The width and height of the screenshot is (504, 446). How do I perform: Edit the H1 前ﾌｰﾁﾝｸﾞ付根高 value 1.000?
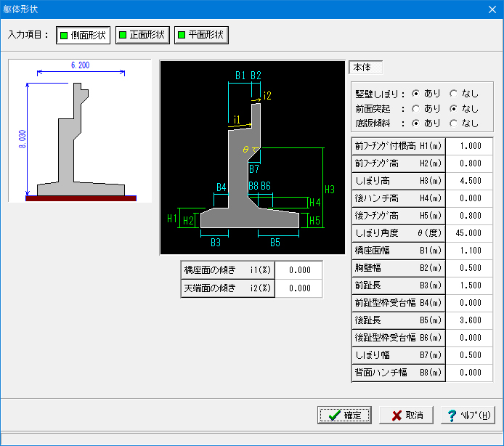pos(469,146)
